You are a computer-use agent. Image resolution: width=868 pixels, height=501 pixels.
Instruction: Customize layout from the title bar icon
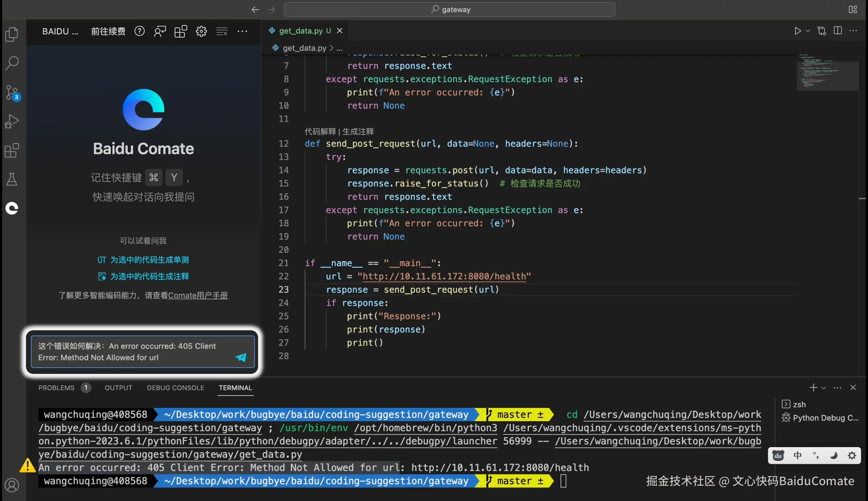point(853,9)
